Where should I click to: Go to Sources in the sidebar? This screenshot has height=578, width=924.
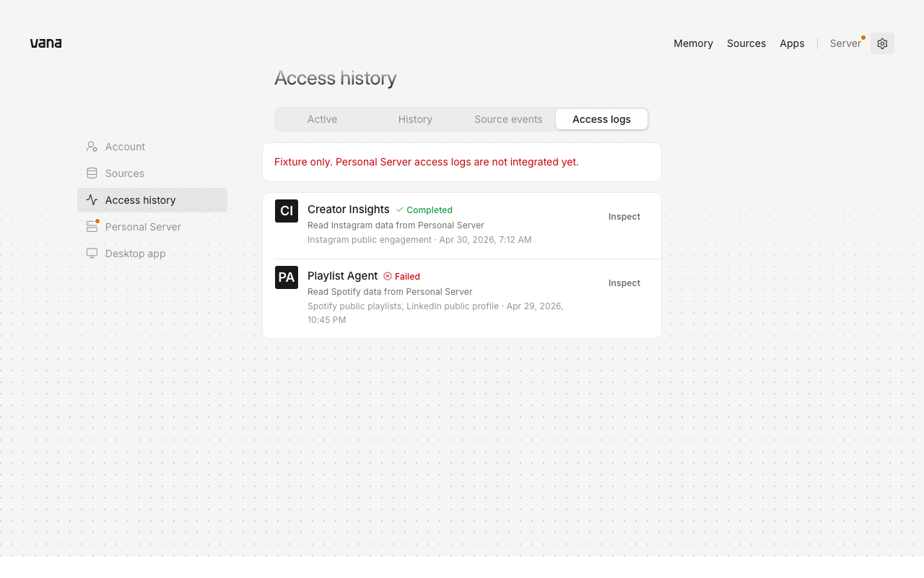pos(152,173)
